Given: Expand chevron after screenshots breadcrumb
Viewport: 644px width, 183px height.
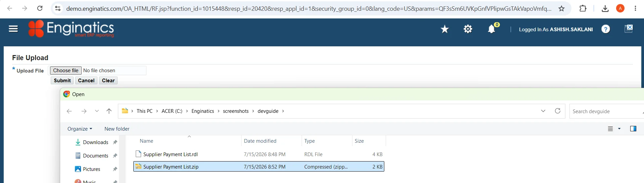Looking at the screenshot, I should (253, 111).
